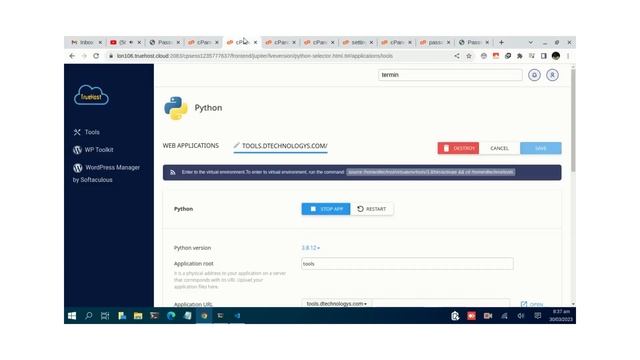This screenshot has height=360, width=640.
Task: Click the browser address bar URL
Action: (x=255, y=56)
